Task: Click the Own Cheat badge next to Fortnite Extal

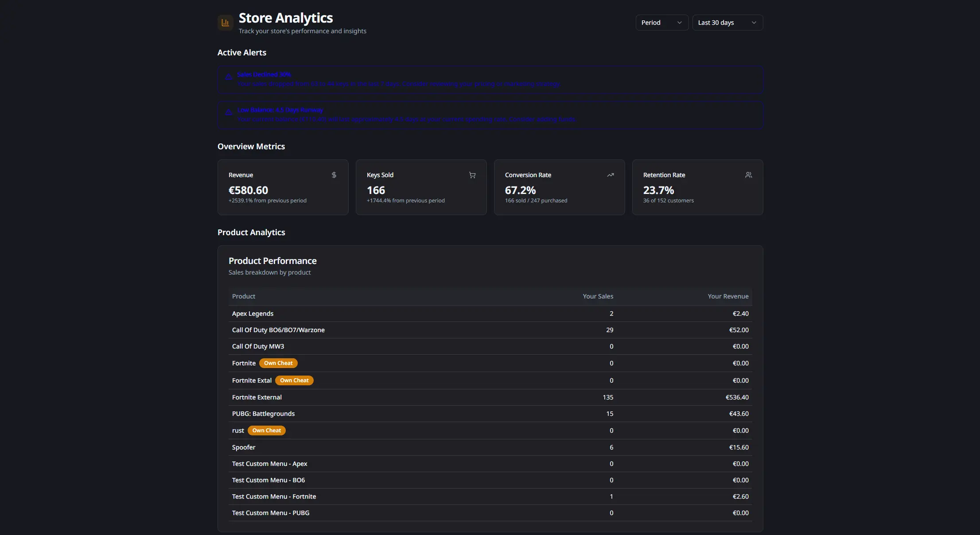Action: [294, 380]
